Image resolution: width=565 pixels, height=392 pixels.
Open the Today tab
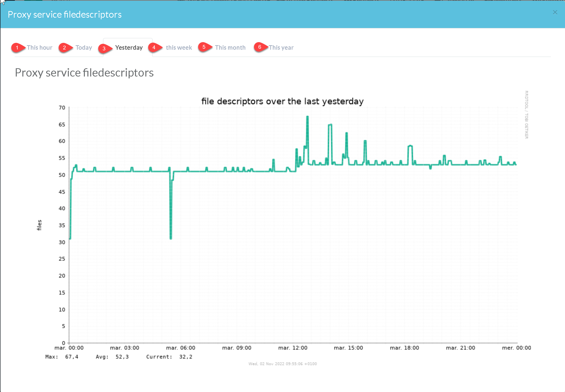point(84,48)
